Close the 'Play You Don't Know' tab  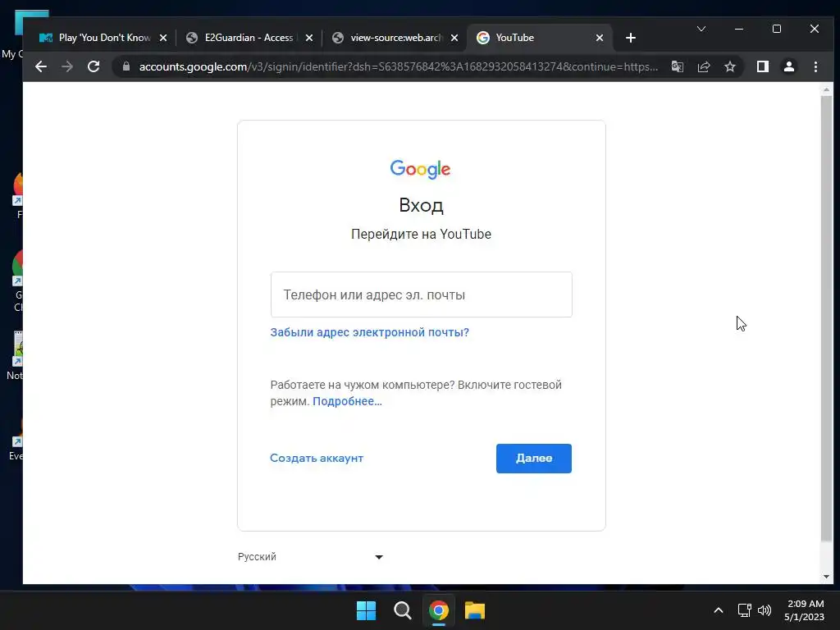coord(163,38)
